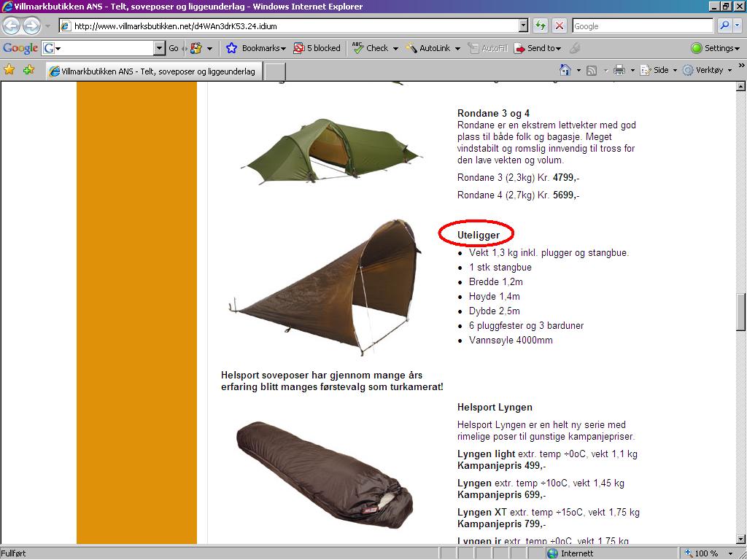Image resolution: width=747 pixels, height=560 pixels.
Task: Click the Helsport Lyngen sleeping bag image
Action: (325, 474)
